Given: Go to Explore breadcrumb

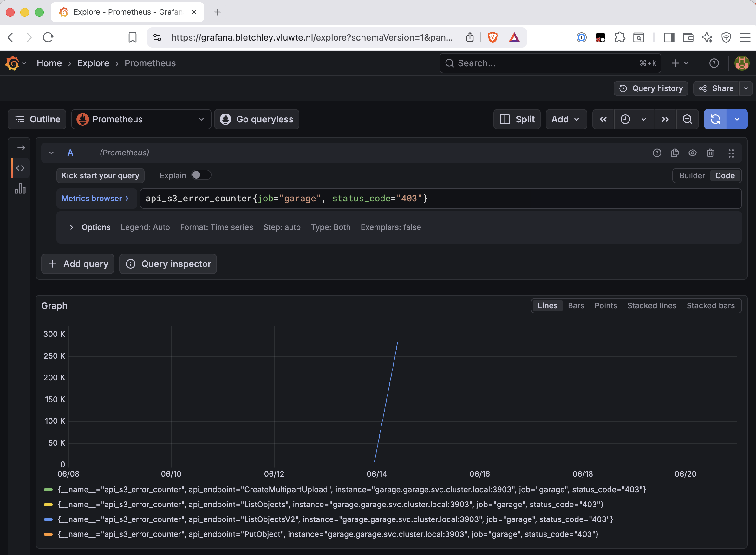Looking at the screenshot, I should [x=93, y=63].
